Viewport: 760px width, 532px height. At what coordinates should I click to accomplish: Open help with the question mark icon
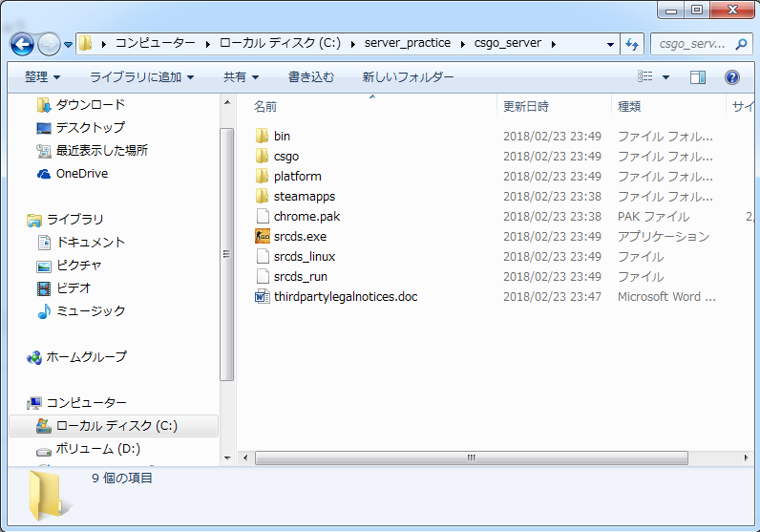(x=732, y=77)
